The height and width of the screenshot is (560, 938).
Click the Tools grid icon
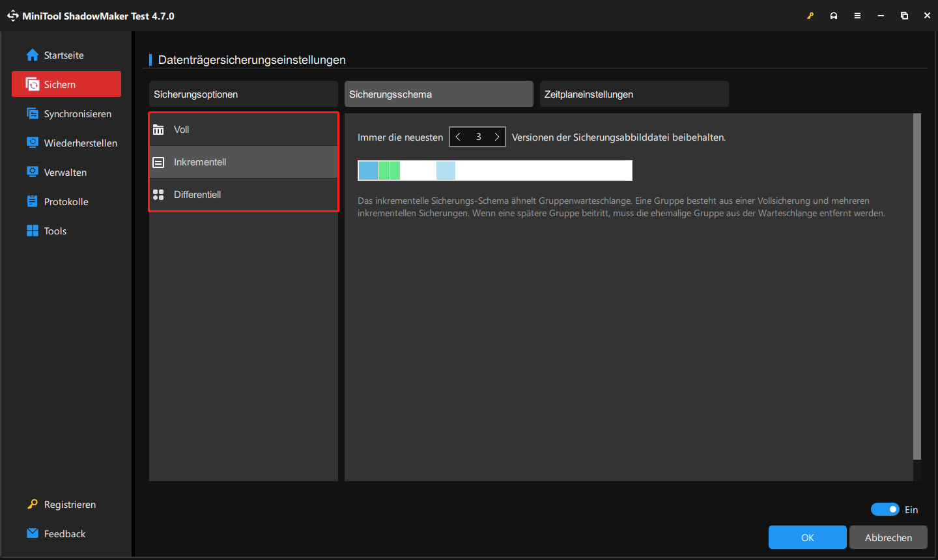coord(33,231)
